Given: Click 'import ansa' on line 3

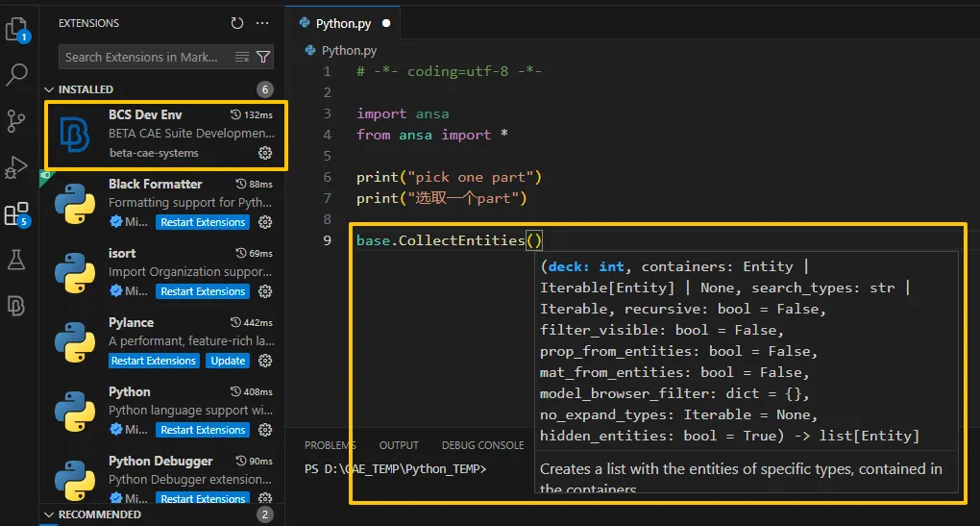Looking at the screenshot, I should (403, 113).
